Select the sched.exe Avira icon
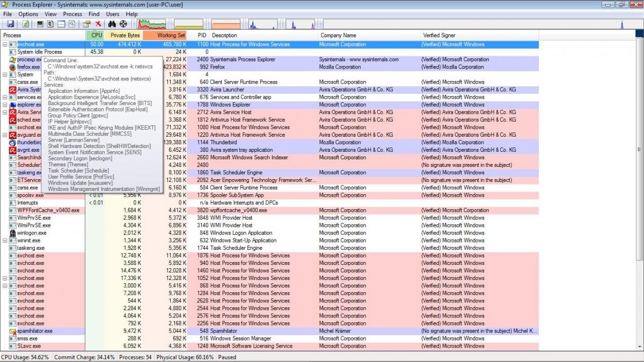 coord(13,120)
